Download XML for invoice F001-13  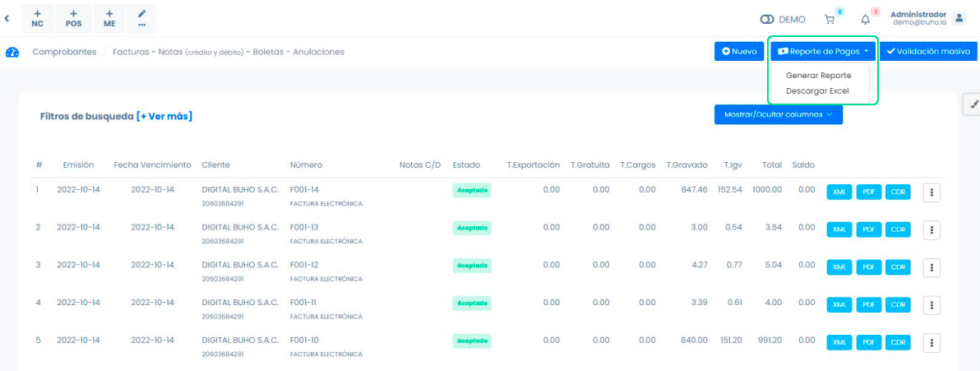tap(839, 230)
